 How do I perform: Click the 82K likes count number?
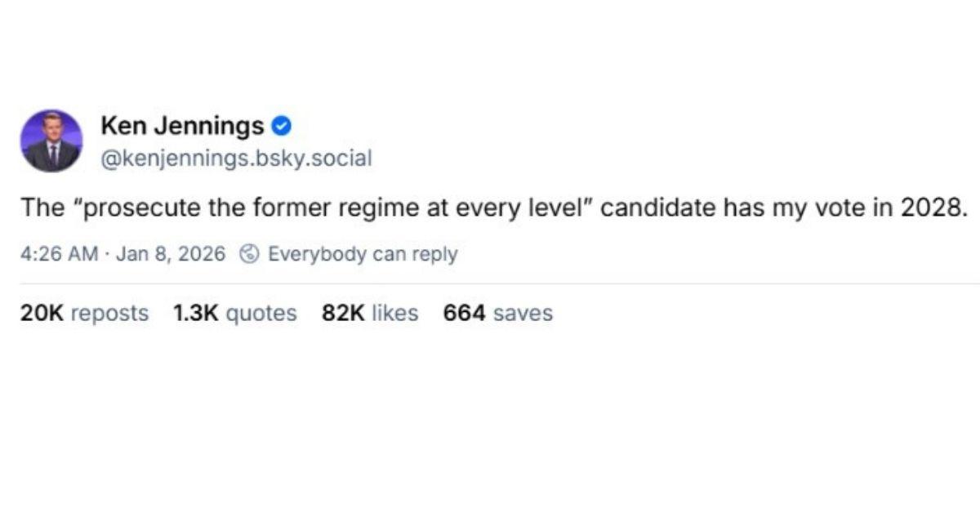(342, 313)
